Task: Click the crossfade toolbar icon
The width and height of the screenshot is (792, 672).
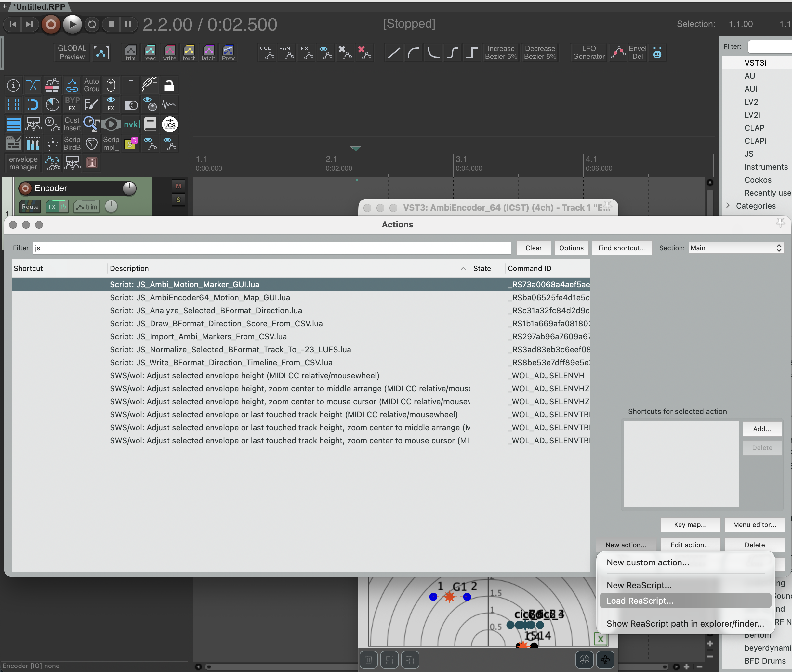Action: 33,85
